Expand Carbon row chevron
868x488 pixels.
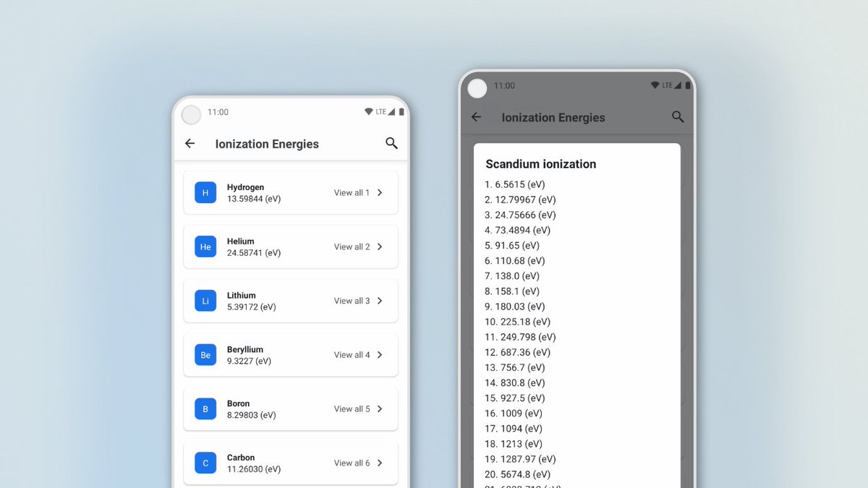click(380, 463)
